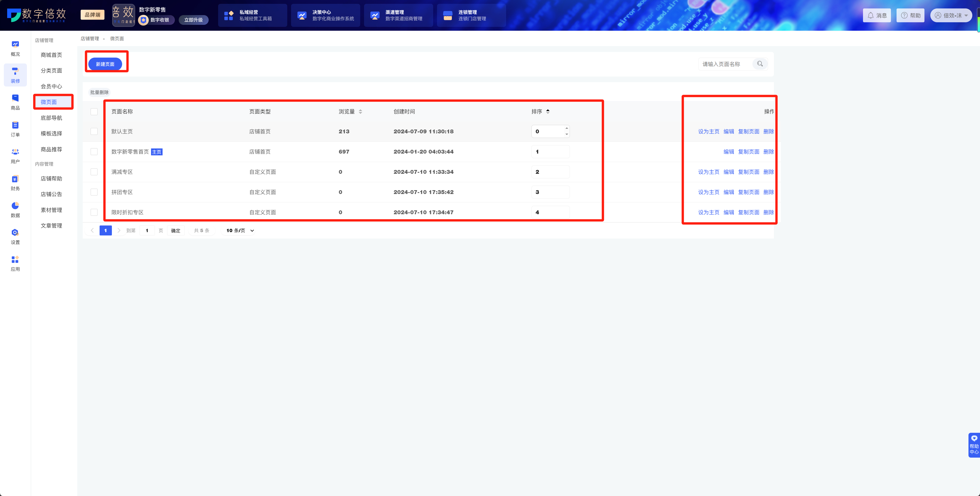Open 私域经营 toolbox icon
The image size is (980, 496).
tap(229, 16)
